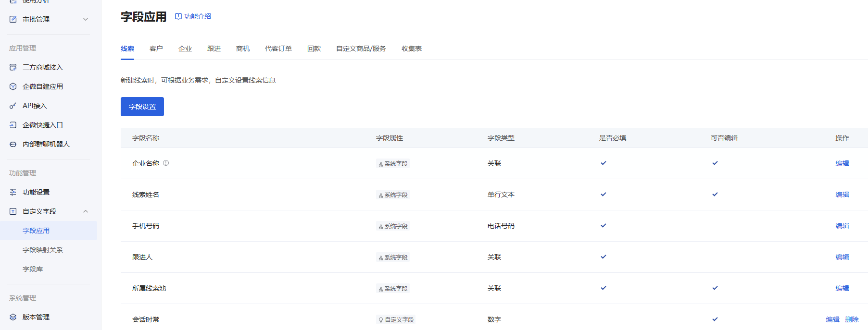Click 是否必填 checkmark for 企业名称

[604, 163]
